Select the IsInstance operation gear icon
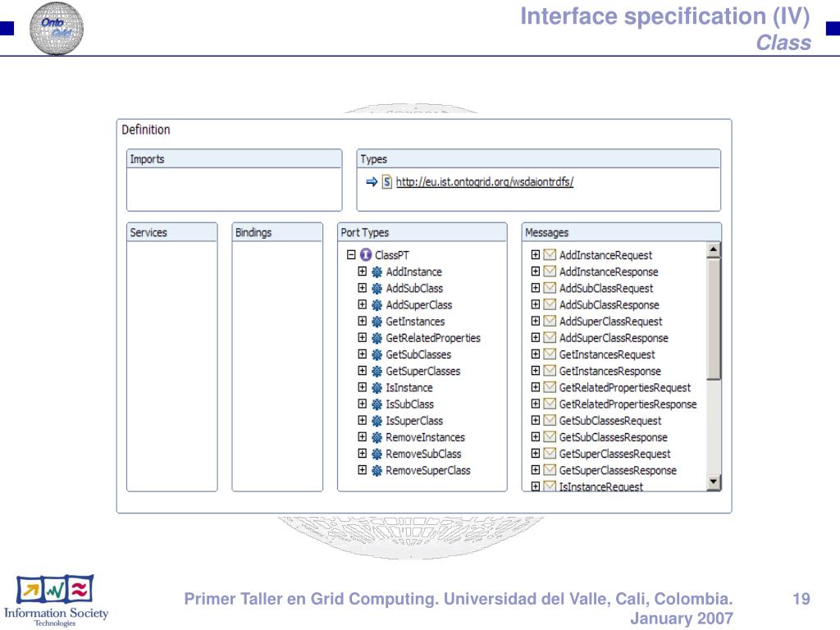Image resolution: width=840 pixels, height=630 pixels. 377,388
